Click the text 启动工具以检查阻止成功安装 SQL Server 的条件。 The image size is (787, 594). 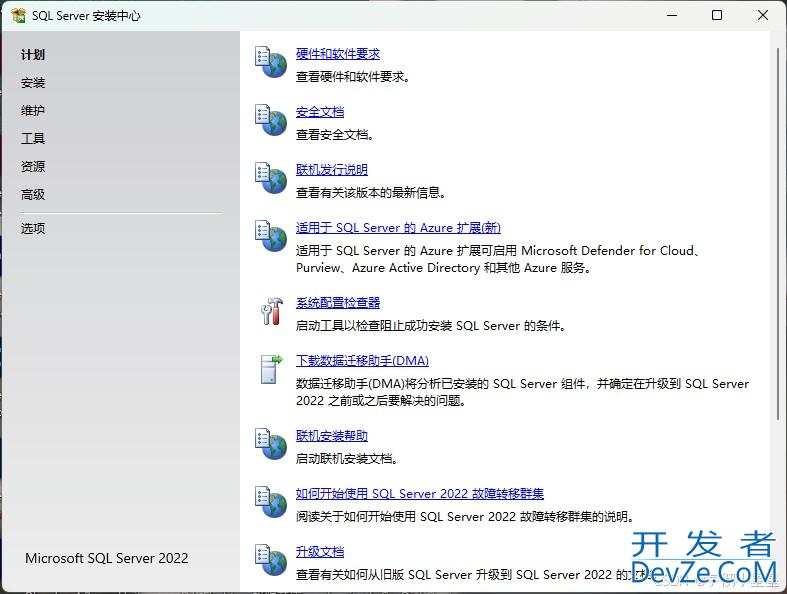(x=431, y=325)
